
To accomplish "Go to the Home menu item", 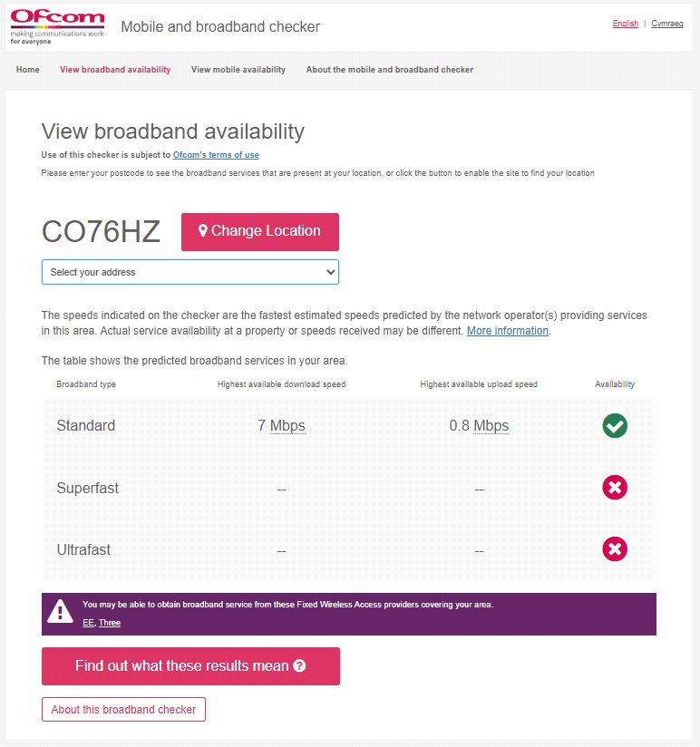I will point(28,70).
